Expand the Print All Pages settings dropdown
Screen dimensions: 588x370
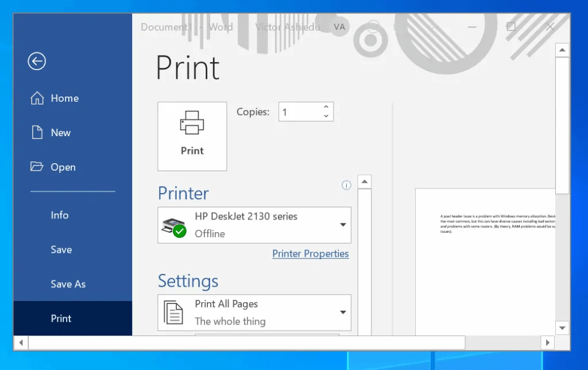pyautogui.click(x=343, y=312)
